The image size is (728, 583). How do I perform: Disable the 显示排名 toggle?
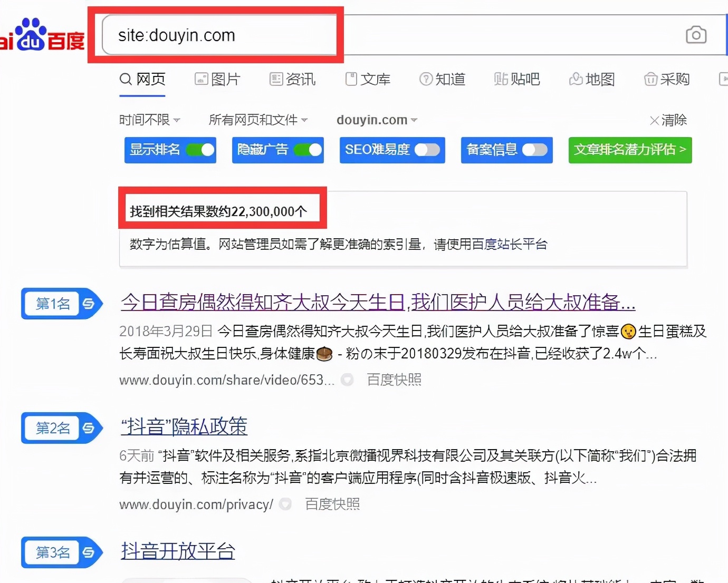pos(200,150)
